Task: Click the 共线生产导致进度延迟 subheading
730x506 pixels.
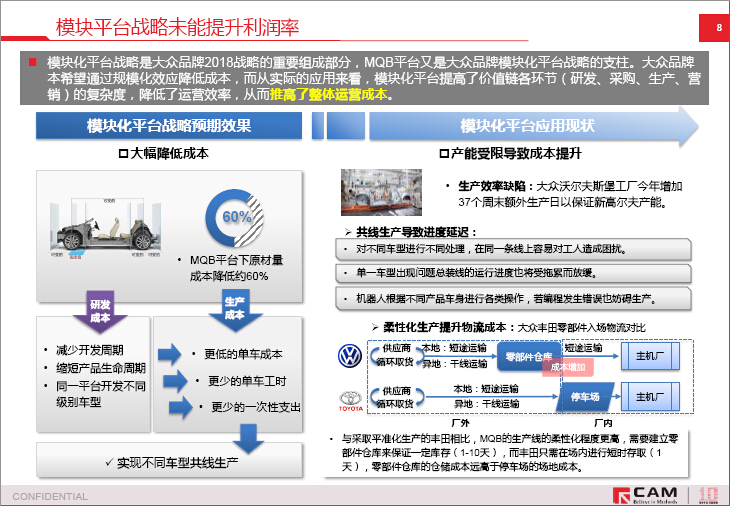Action: 417,232
